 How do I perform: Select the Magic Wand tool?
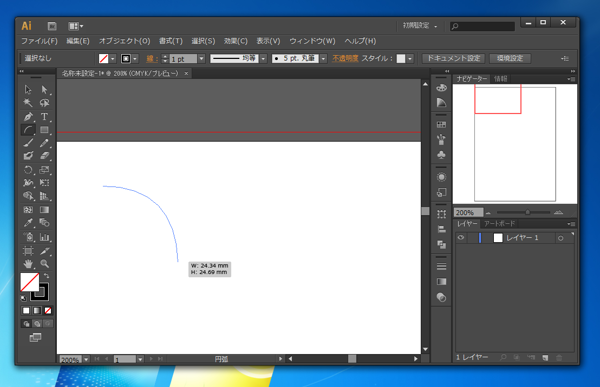point(28,103)
